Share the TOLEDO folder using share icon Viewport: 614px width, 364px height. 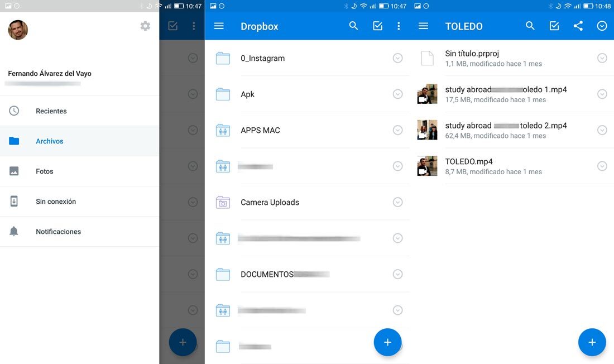coord(578,26)
